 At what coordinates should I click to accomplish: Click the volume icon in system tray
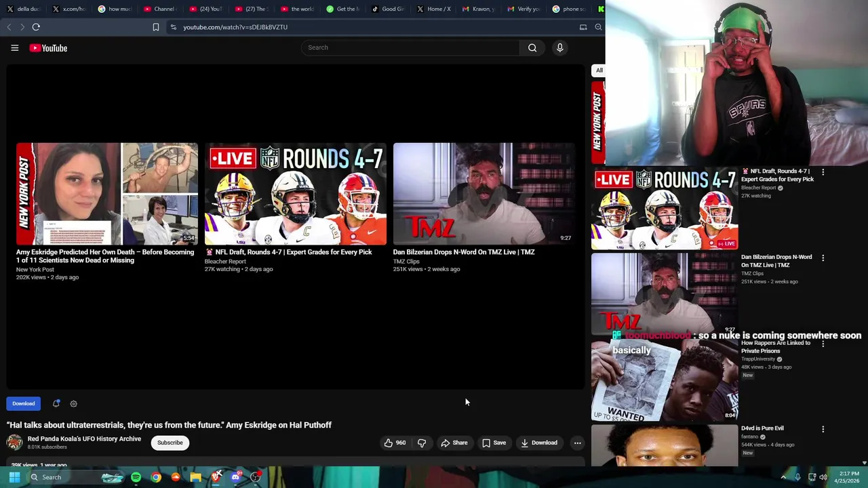(x=823, y=477)
